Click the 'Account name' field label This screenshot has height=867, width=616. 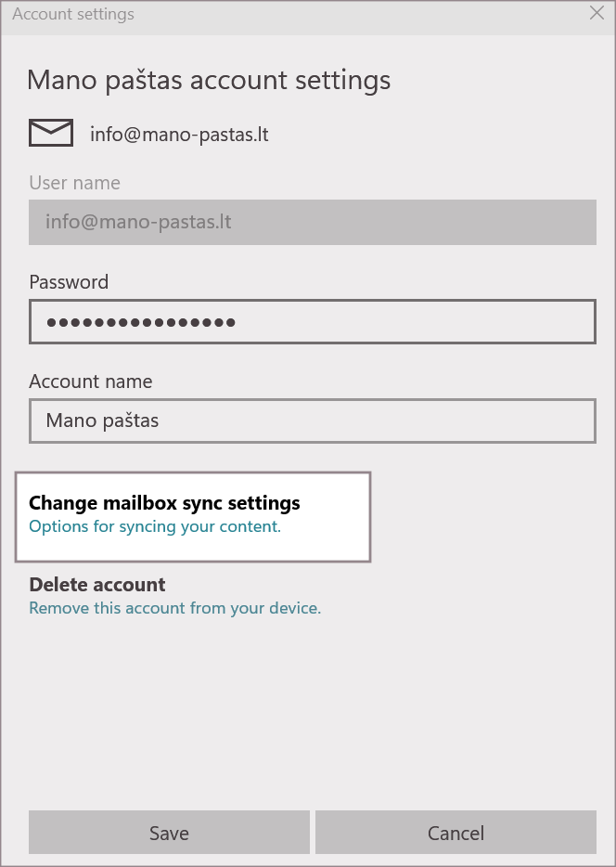(x=91, y=382)
